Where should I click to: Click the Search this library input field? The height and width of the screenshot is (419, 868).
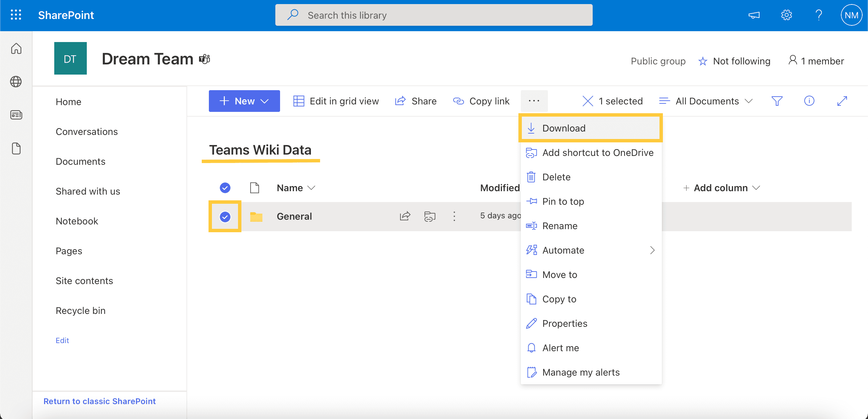tap(434, 14)
